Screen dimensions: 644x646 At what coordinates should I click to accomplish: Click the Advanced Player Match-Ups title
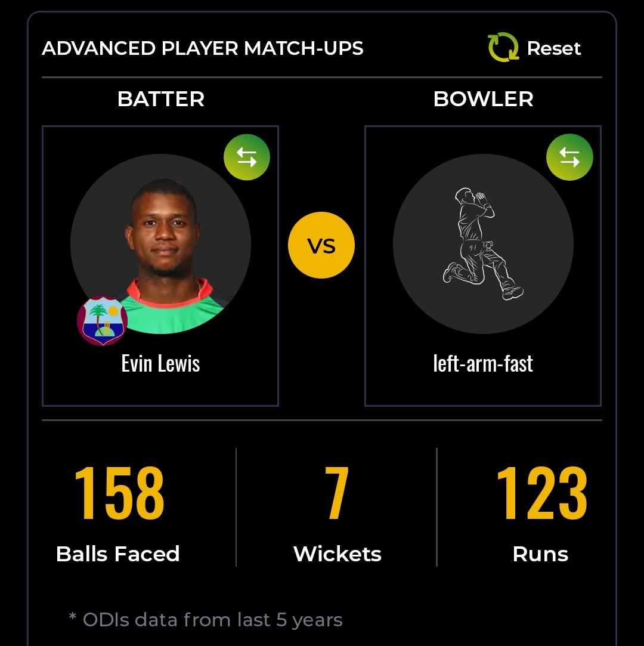coord(203,48)
